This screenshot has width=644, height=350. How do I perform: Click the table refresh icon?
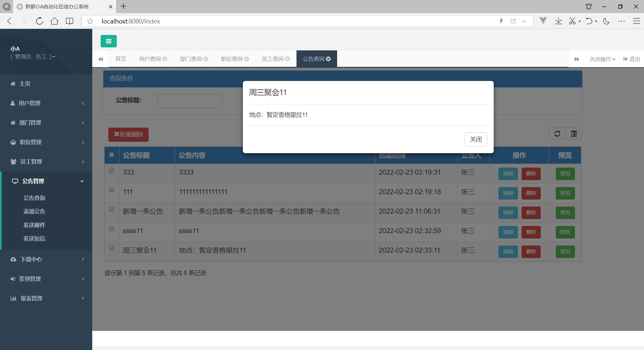tap(557, 134)
